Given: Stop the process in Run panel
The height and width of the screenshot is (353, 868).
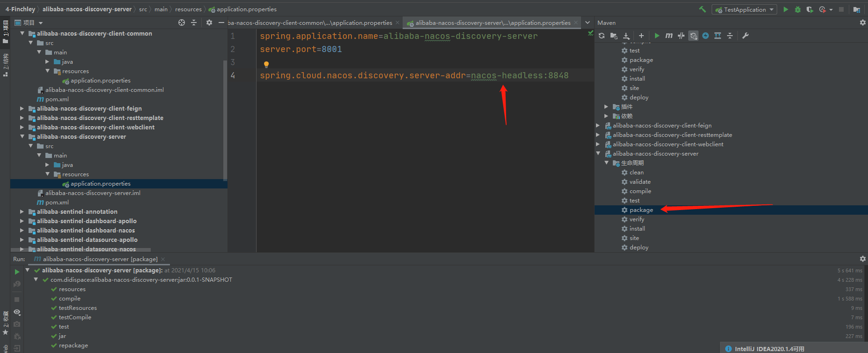Looking at the screenshot, I should 17,299.
